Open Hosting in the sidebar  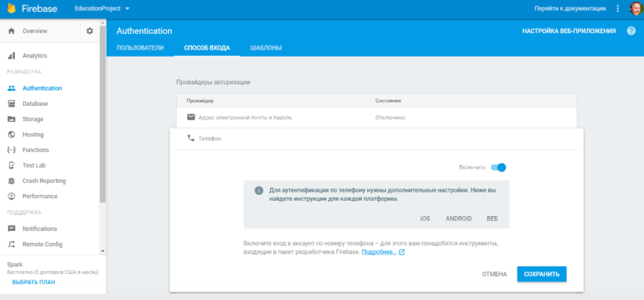pyautogui.click(x=33, y=134)
